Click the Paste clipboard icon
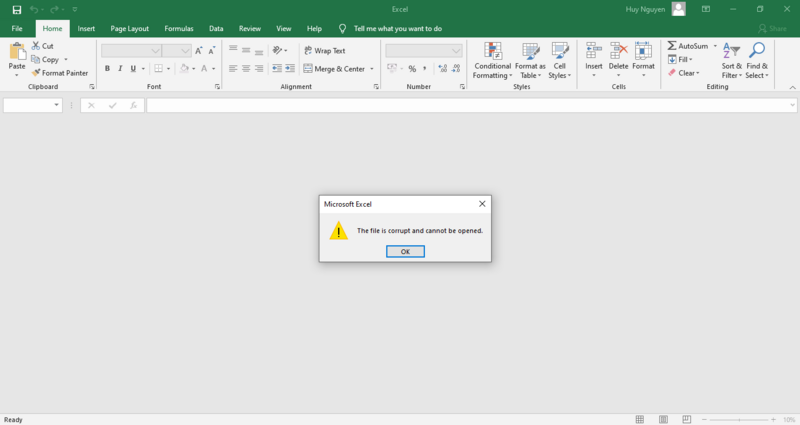This screenshot has width=800, height=425. [x=17, y=52]
